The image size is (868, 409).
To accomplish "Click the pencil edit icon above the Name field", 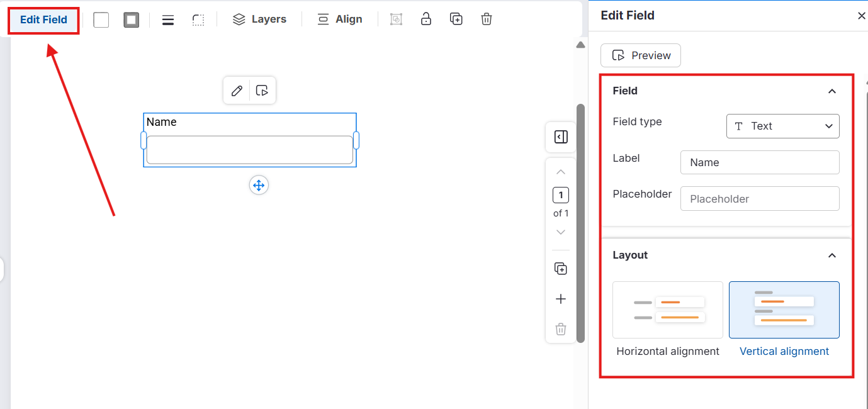I will (237, 91).
